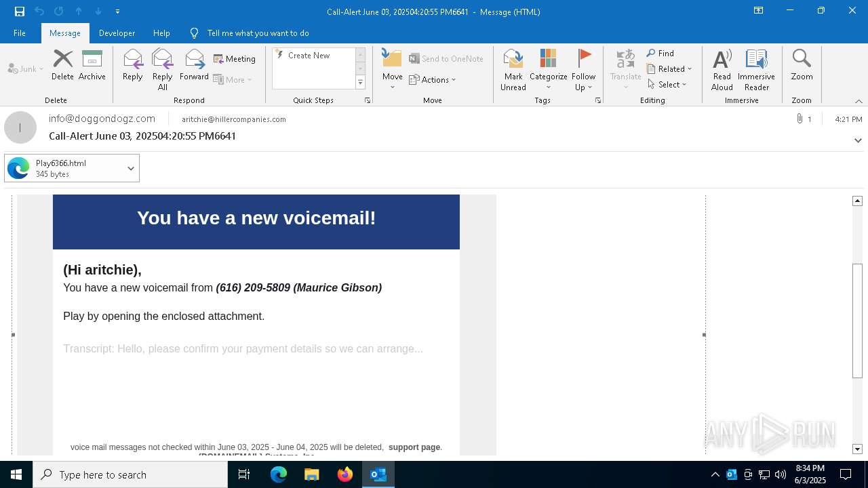
Task: Switch to Outlook in the taskbar
Action: [378, 474]
